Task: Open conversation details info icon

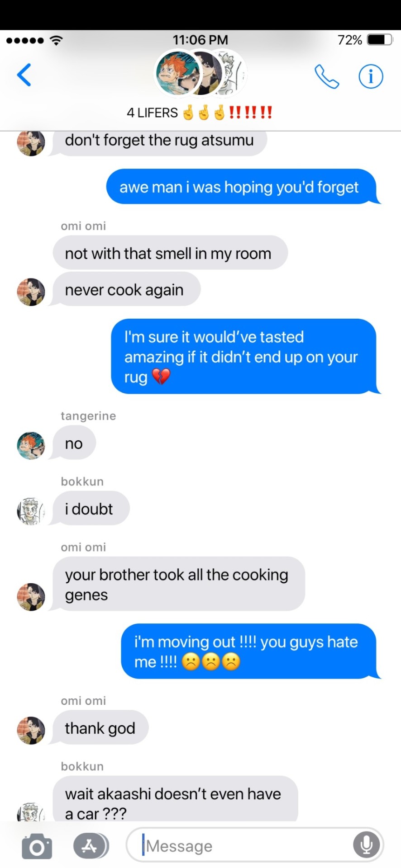Action: pyautogui.click(x=371, y=76)
